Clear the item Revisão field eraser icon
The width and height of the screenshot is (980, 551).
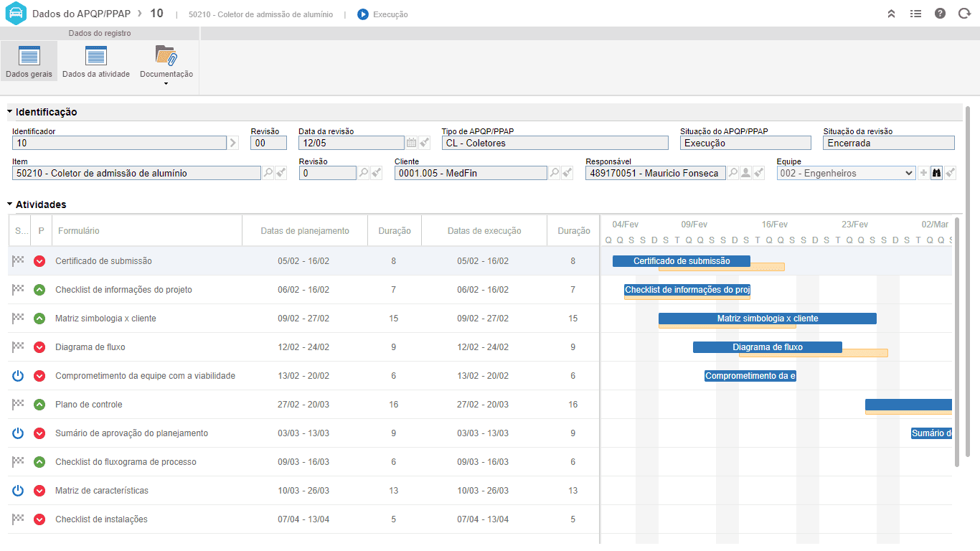(x=377, y=173)
